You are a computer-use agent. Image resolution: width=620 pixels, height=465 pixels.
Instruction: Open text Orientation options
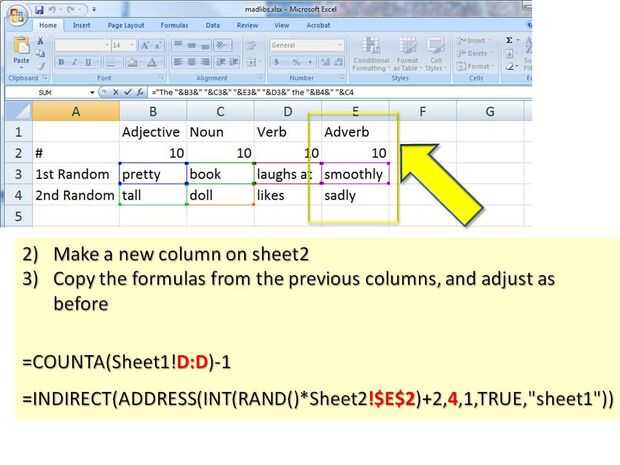pyautogui.click(x=223, y=44)
